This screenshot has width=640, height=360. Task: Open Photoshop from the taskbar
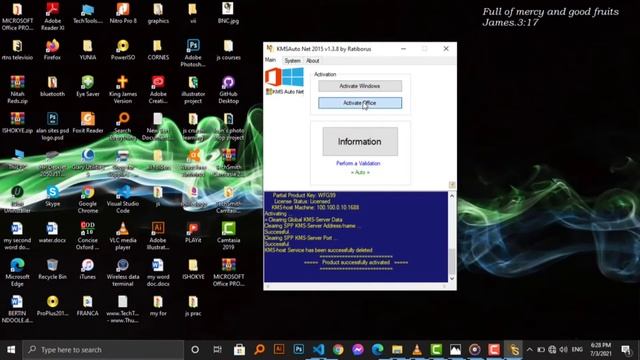click(x=299, y=350)
